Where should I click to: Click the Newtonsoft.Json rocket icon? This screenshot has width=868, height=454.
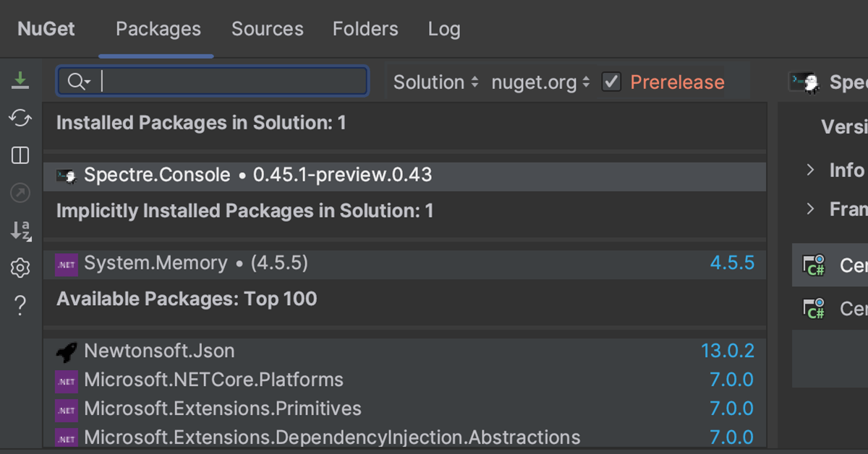(67, 352)
